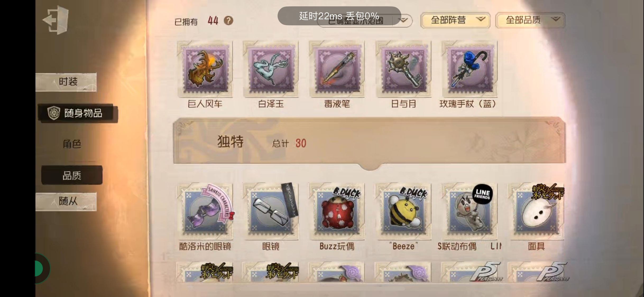
Task: Select the 随身物品 tab
Action: click(78, 113)
